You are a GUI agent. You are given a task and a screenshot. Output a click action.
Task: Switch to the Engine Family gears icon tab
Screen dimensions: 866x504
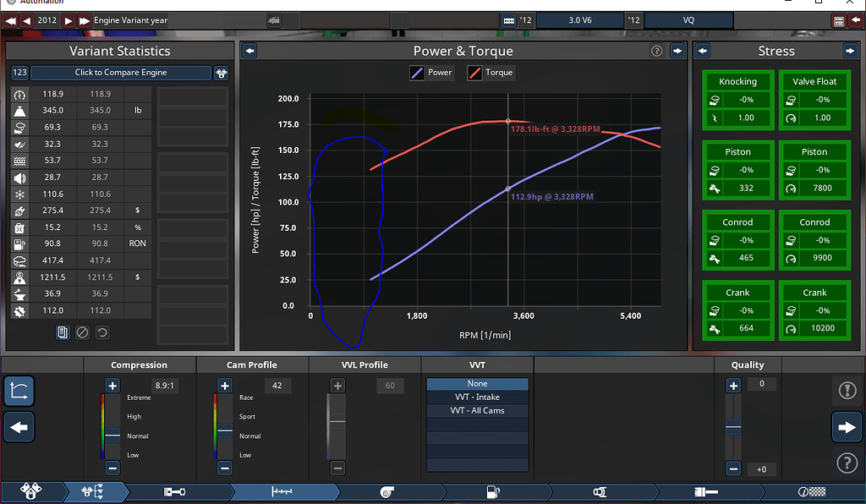point(30,491)
